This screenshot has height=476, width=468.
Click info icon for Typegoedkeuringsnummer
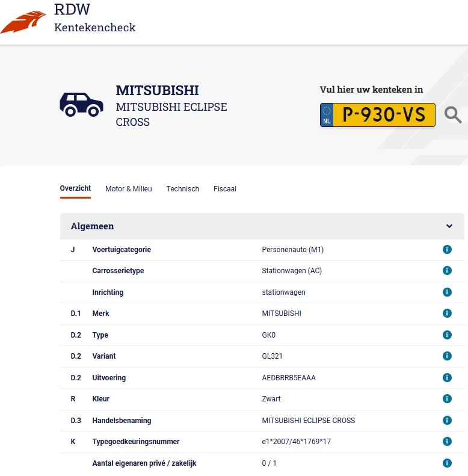(x=447, y=442)
